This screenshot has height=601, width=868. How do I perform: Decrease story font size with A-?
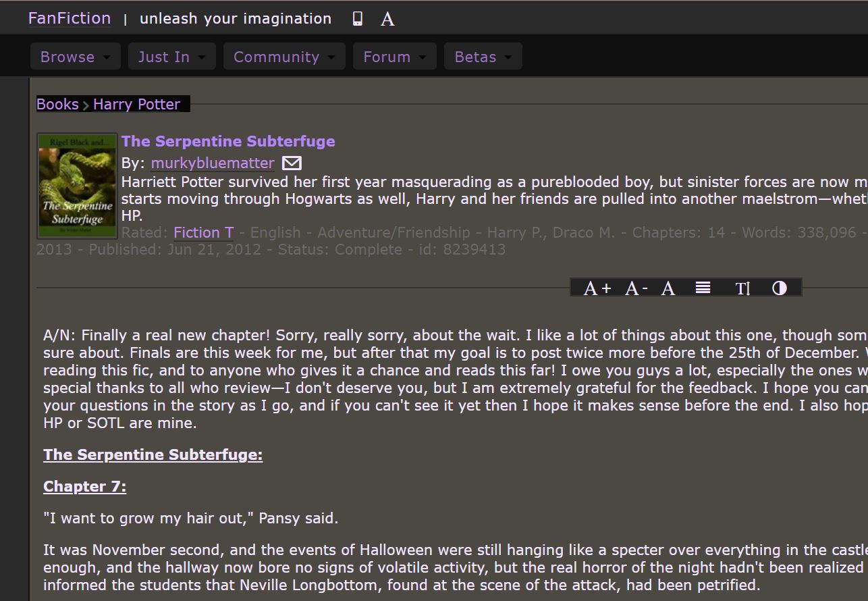(x=636, y=288)
